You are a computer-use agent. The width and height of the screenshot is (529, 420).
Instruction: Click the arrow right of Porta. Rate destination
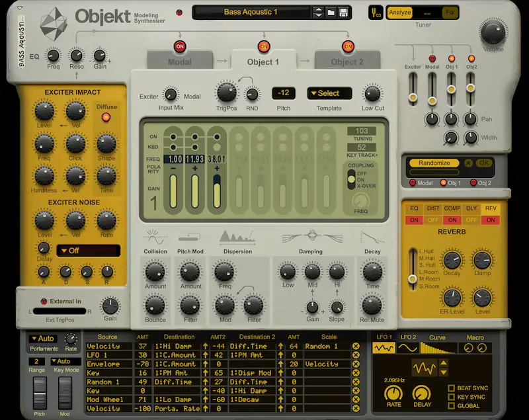coord(205,409)
